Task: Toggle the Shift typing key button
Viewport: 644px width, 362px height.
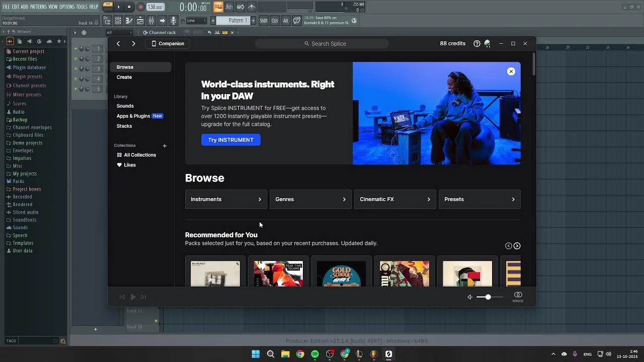Action: 264,21
